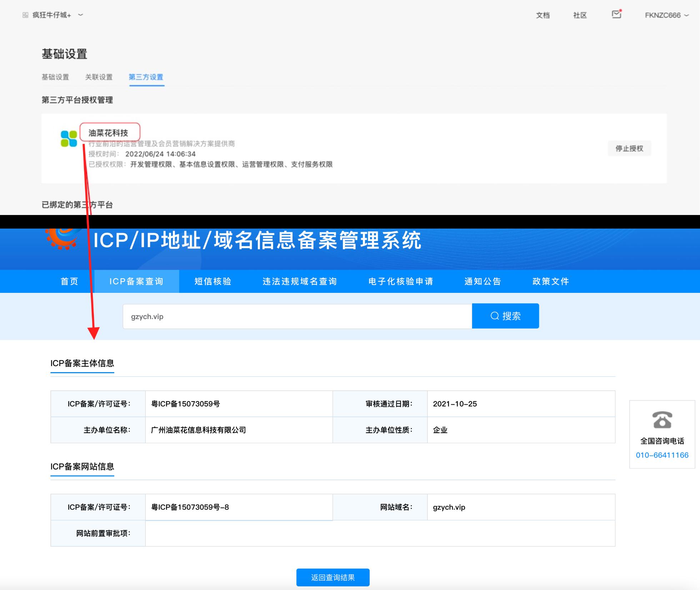Image resolution: width=700 pixels, height=590 pixels.
Task: Switch to the 基础设置 tab
Action: tap(55, 77)
